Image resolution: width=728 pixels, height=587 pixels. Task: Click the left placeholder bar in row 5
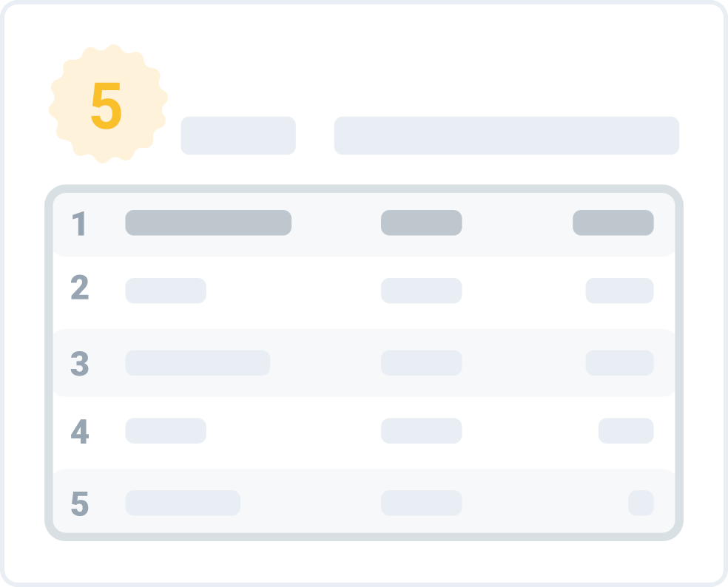coord(183,503)
